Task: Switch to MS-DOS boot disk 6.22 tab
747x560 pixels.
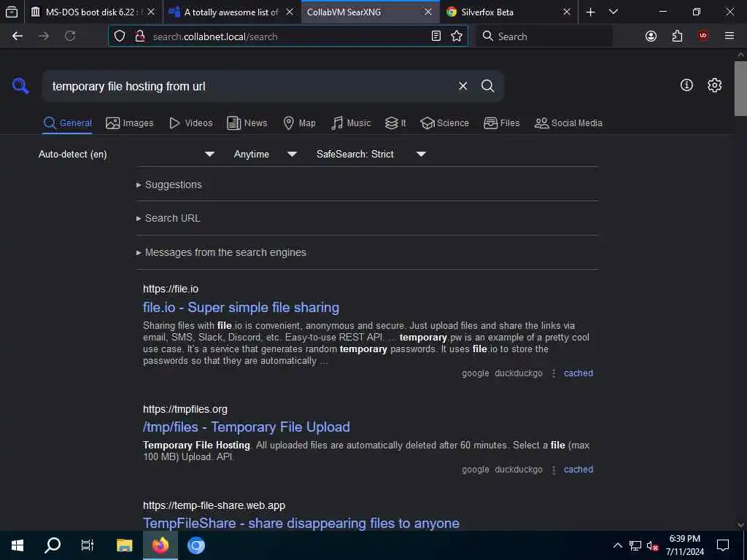Action: 94,12
